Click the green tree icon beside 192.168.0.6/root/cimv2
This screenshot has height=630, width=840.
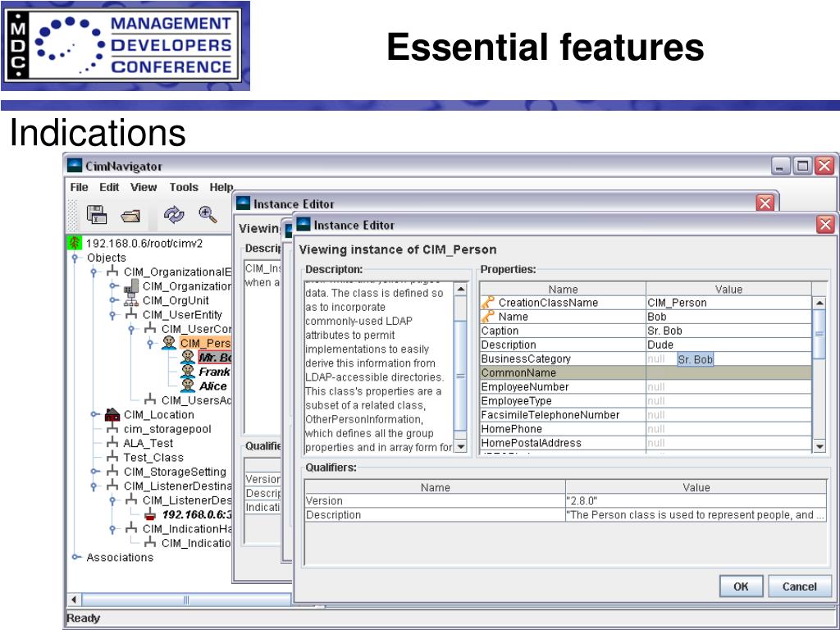(74, 243)
